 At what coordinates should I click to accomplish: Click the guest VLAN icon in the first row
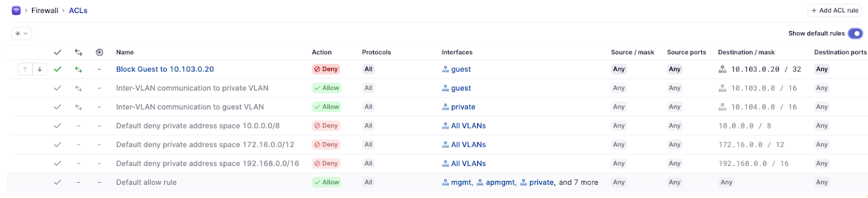(x=445, y=69)
